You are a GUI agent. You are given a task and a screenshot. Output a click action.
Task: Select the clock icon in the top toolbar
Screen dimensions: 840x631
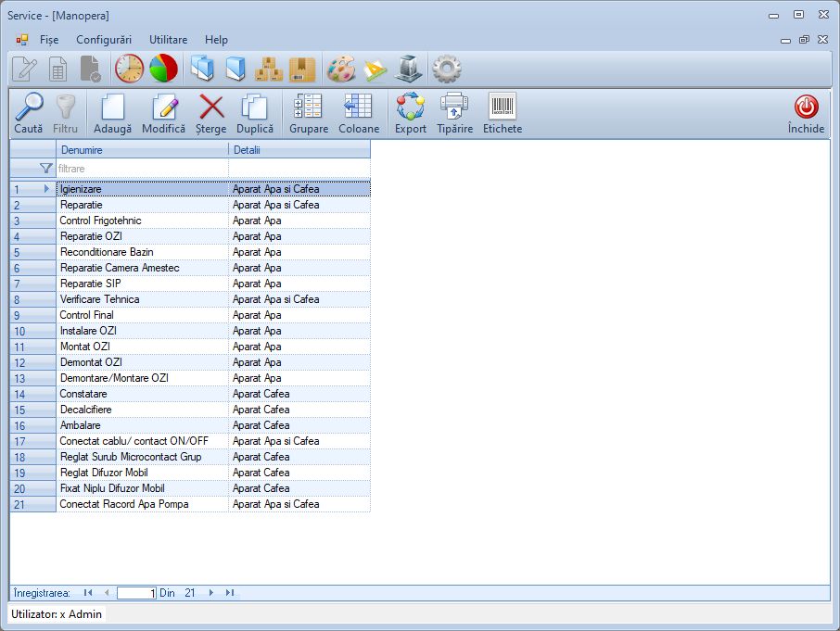(129, 69)
